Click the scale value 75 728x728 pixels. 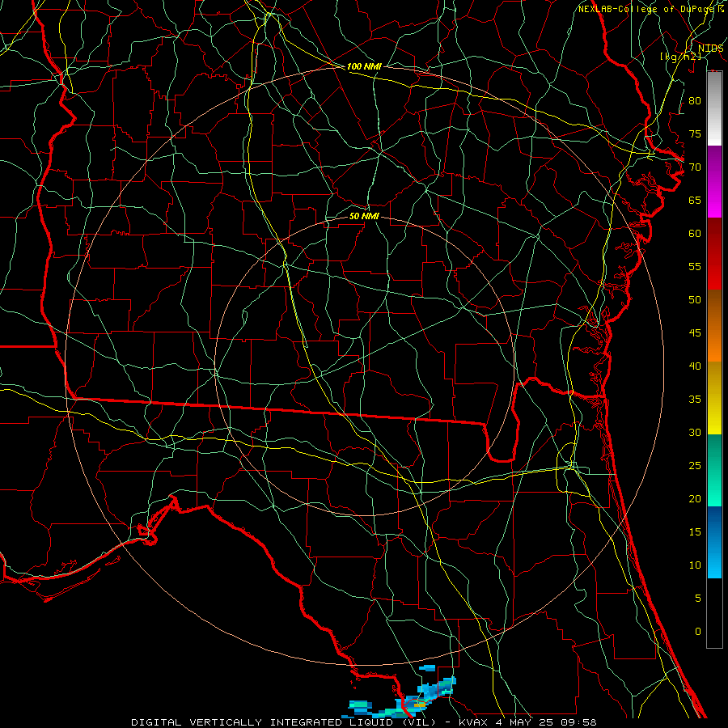pos(695,134)
